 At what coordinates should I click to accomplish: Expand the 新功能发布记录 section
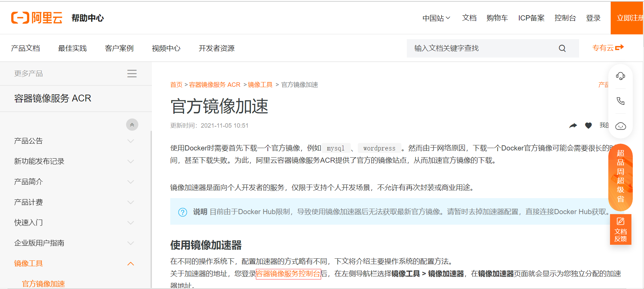[130, 161]
